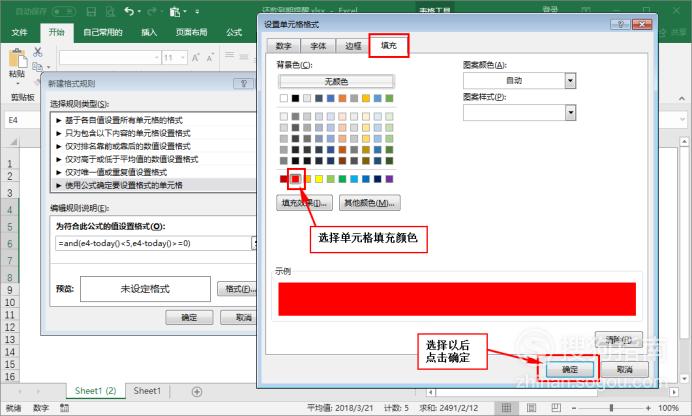This screenshot has width=692, height=416.
Task: Click help button of Format Cells dialog
Action: point(620,24)
